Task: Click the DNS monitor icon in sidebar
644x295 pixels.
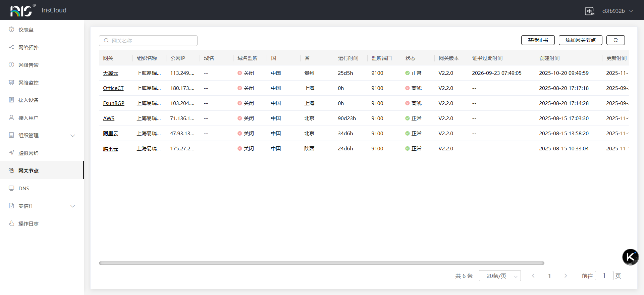Action: (11, 188)
